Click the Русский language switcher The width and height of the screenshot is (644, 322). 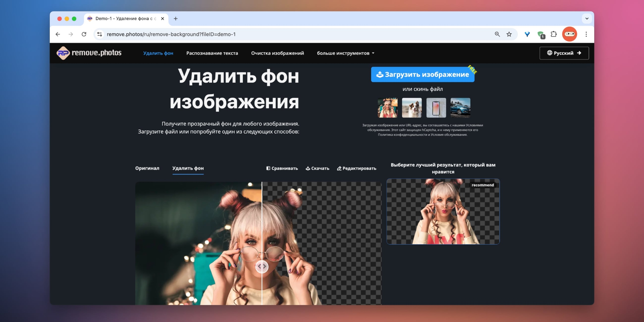pyautogui.click(x=564, y=53)
